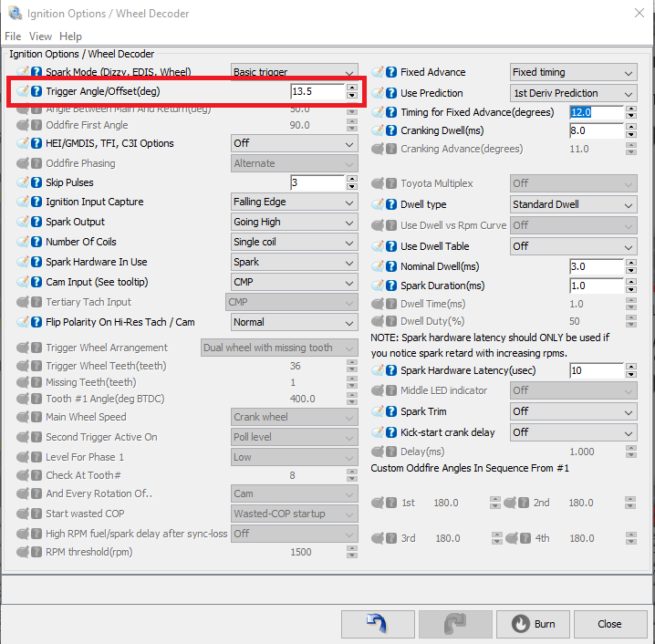Expand the Spark Trim dropdown
Viewport: 655px width, 644px height.
tap(573, 411)
